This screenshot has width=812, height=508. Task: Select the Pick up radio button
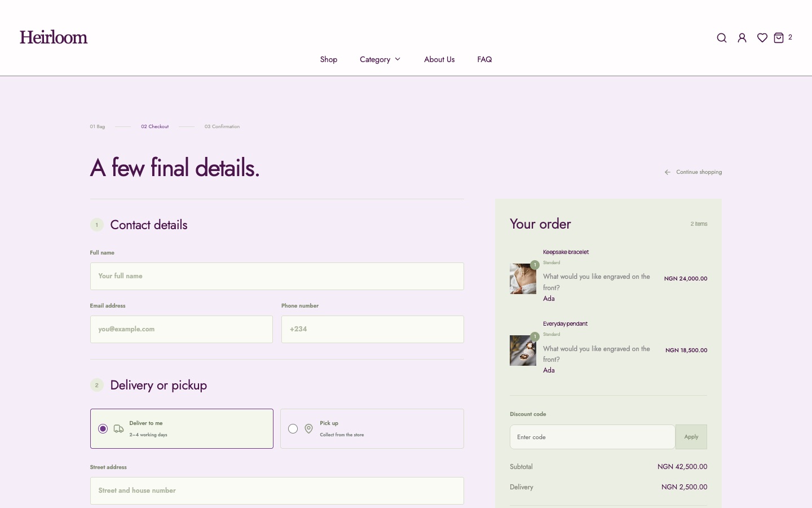pos(293,429)
